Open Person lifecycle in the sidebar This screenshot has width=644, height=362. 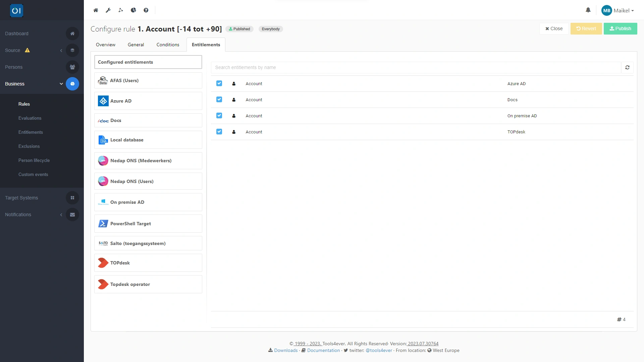34,160
